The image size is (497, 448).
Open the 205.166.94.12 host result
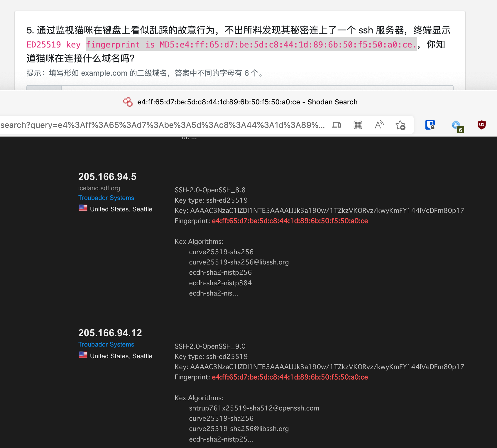(x=110, y=333)
